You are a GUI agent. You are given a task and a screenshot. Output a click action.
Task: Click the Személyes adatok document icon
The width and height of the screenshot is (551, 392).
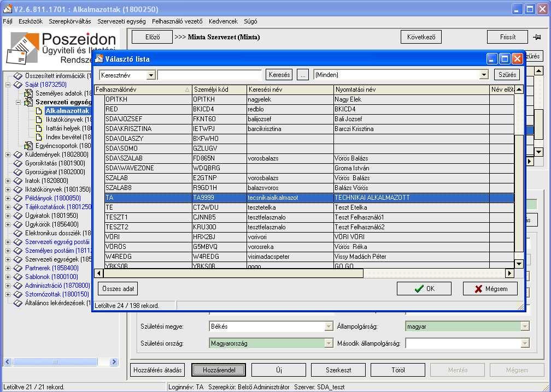(x=28, y=93)
